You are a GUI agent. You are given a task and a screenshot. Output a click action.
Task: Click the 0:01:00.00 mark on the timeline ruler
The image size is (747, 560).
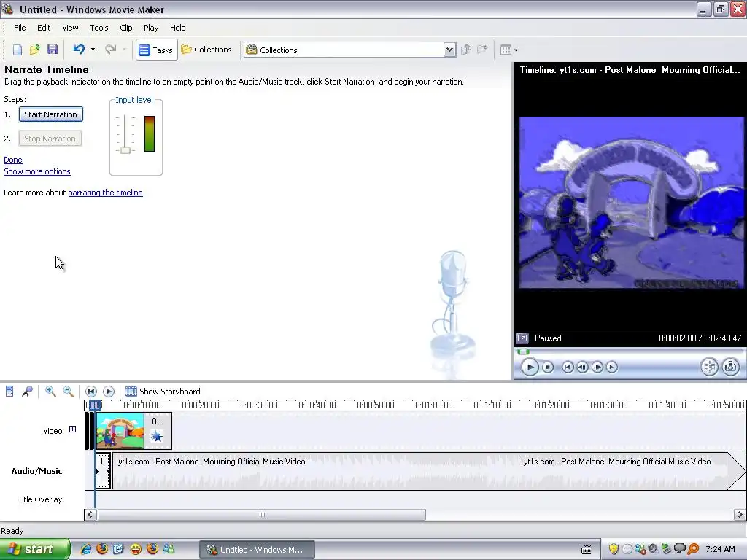coord(433,405)
